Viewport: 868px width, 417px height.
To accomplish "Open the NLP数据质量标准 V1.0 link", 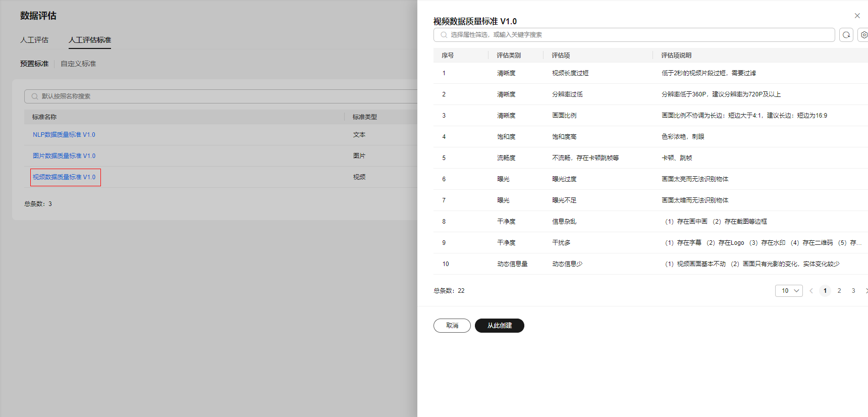I will (64, 135).
